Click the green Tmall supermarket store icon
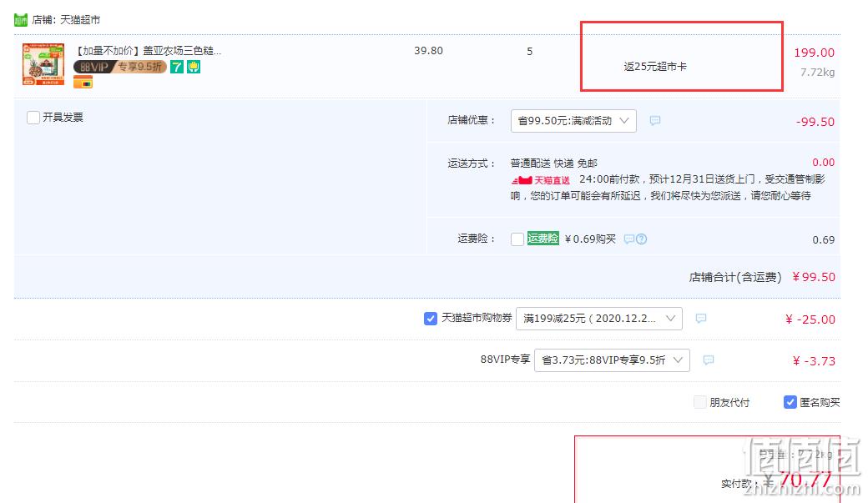Image resolution: width=868 pixels, height=503 pixels. 21,20
